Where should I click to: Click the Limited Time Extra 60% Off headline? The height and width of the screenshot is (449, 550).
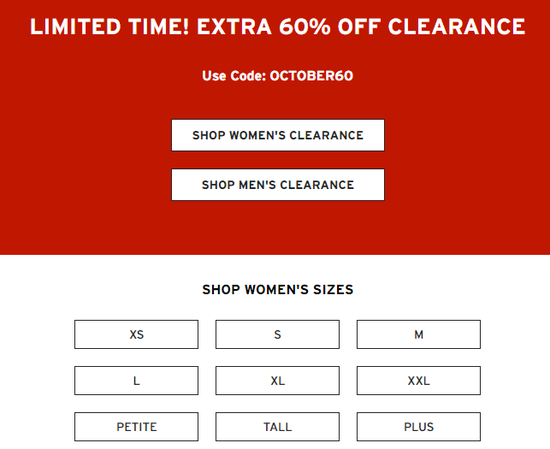coord(277,27)
